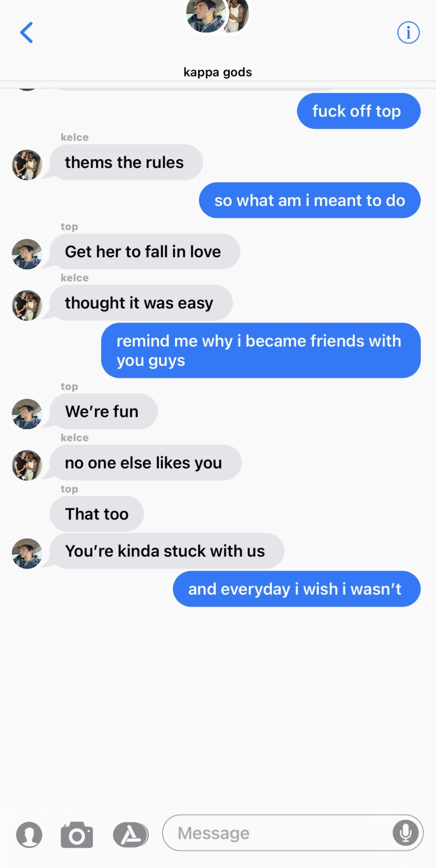Image resolution: width=436 pixels, height=868 pixels.
Task: Open the conversation info button
Action: [x=408, y=33]
